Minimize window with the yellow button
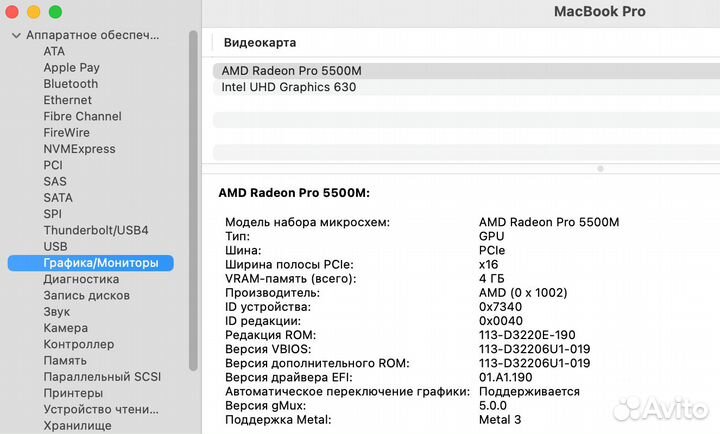 click(34, 12)
